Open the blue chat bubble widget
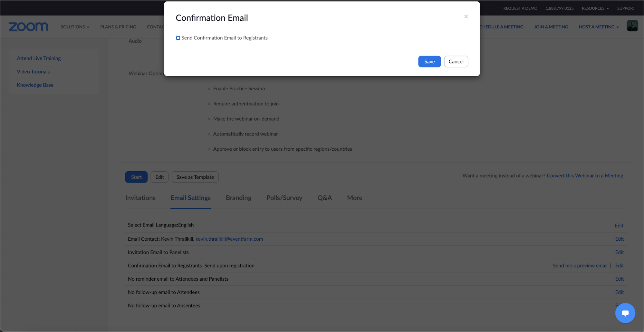The width and height of the screenshot is (644, 332). (x=625, y=313)
